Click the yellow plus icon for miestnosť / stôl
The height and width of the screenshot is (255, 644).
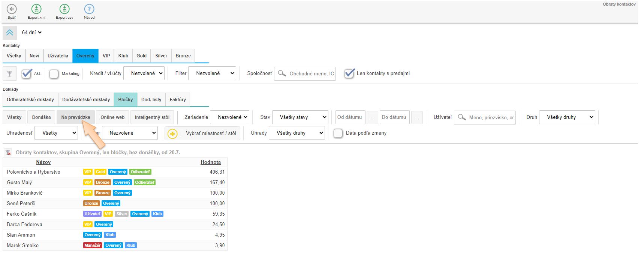[172, 133]
